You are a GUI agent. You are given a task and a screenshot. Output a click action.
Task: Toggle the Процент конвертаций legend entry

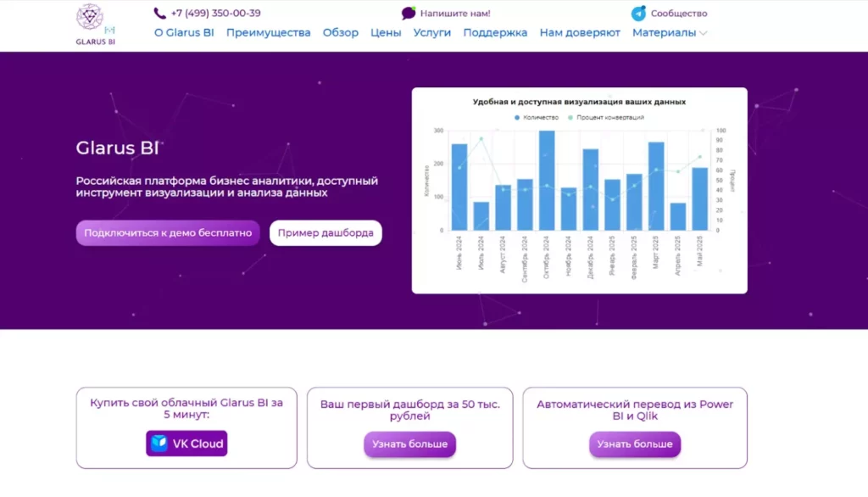(605, 117)
